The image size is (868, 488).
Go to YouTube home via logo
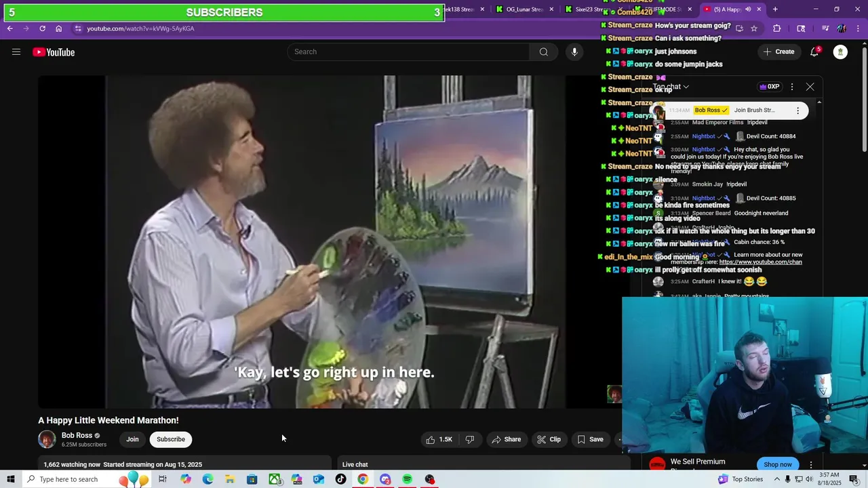pyautogui.click(x=54, y=52)
